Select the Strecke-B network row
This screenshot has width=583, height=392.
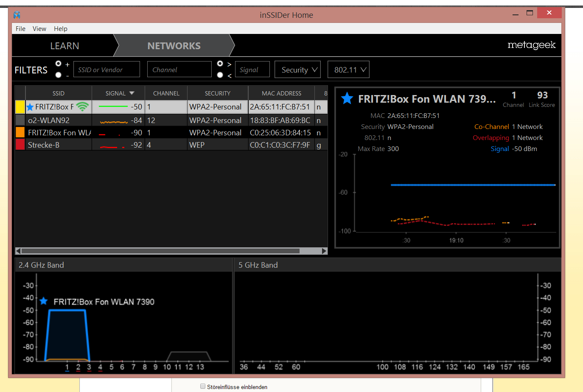point(171,145)
